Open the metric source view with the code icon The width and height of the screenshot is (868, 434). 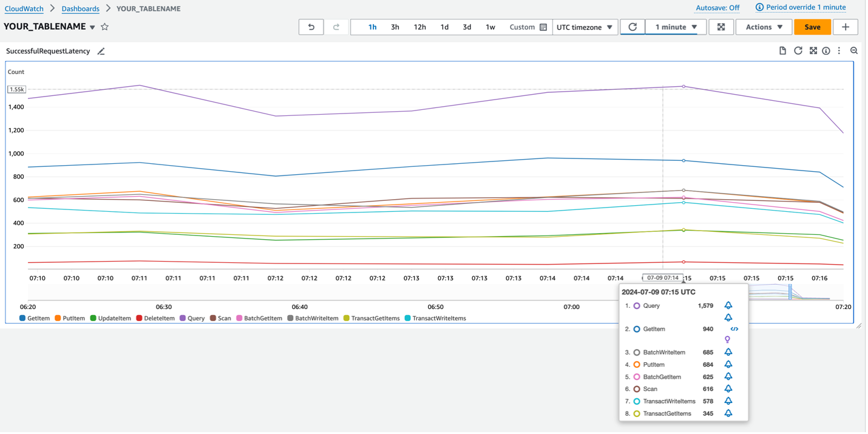pos(734,329)
